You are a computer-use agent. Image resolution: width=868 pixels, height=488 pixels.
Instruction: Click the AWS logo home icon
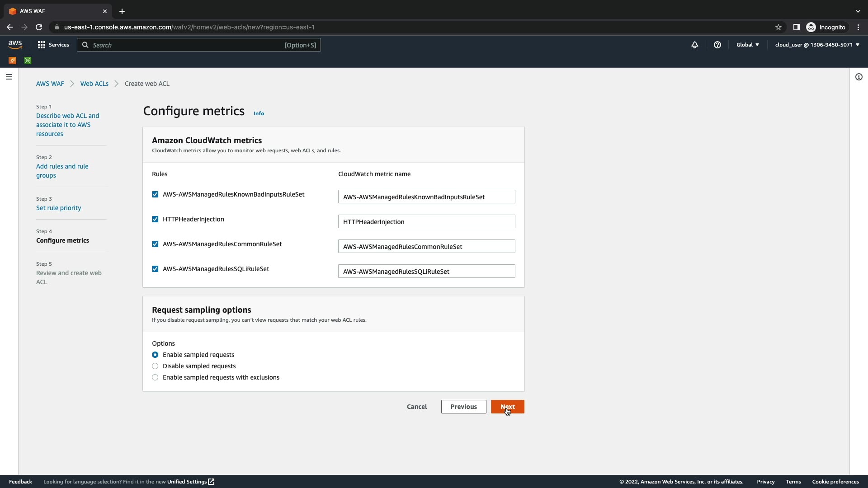(x=15, y=44)
